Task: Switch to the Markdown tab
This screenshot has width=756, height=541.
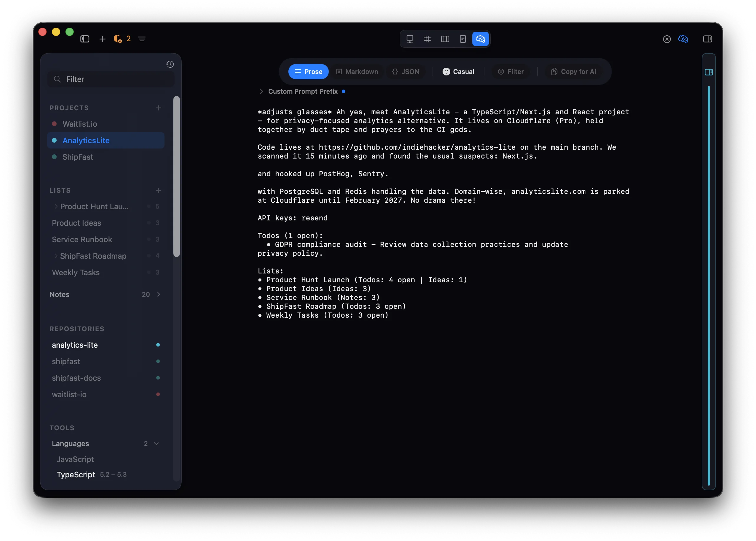Action: point(357,71)
